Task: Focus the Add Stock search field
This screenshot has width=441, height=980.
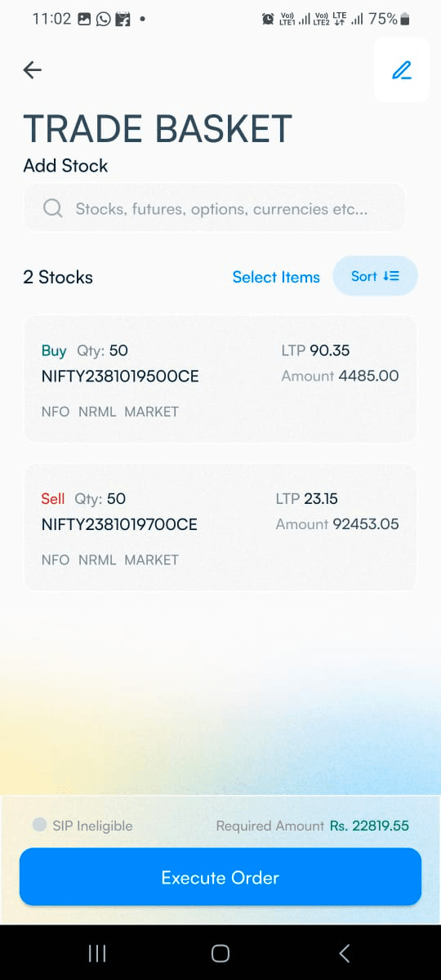Action: click(214, 208)
